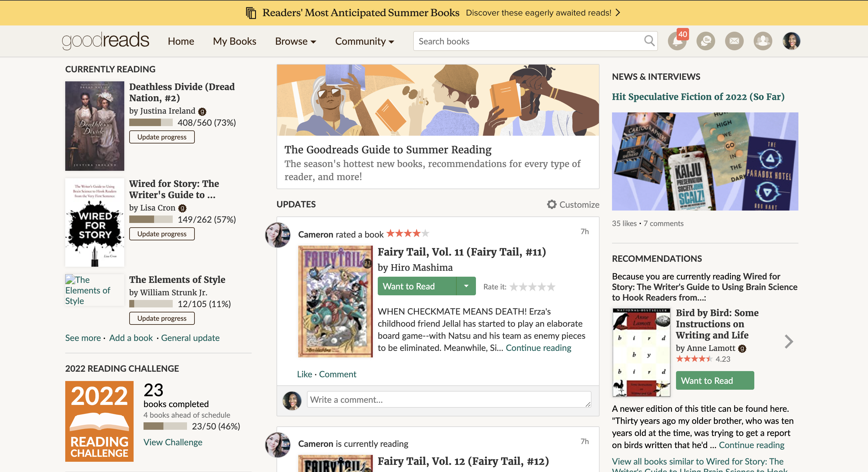Click the Goodreads logo
The height and width of the screenshot is (472, 868).
105,40
